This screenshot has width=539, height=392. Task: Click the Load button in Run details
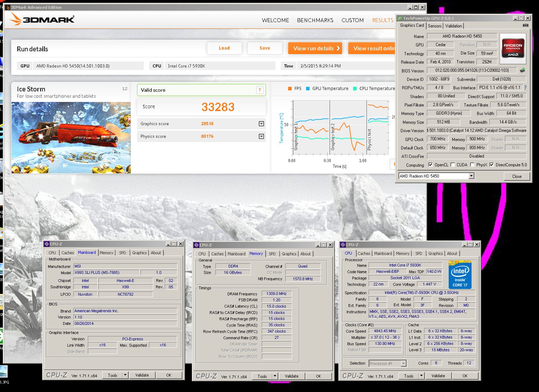(224, 48)
